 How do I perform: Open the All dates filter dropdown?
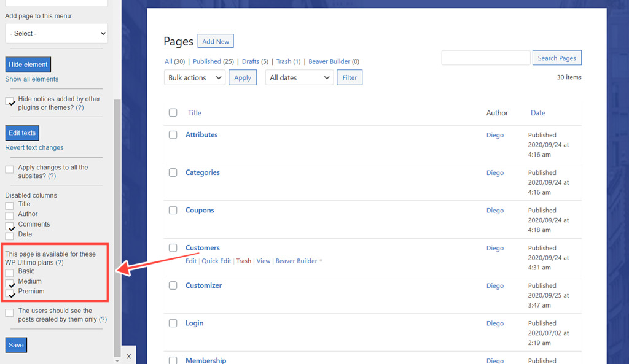(299, 77)
